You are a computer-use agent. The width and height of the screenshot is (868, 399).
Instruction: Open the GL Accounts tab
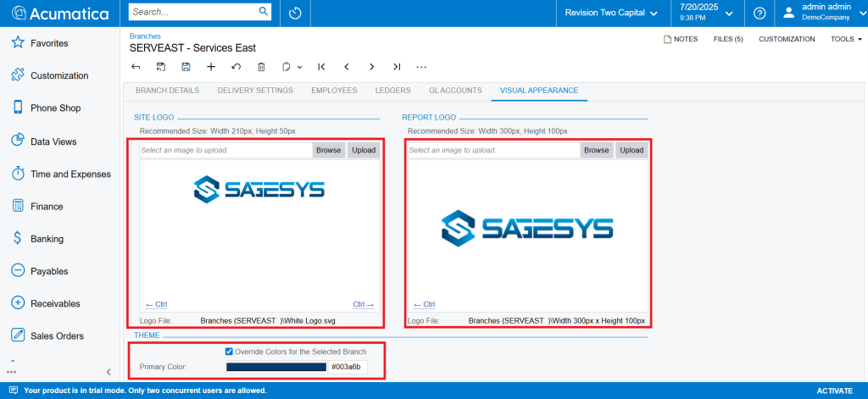[455, 91]
